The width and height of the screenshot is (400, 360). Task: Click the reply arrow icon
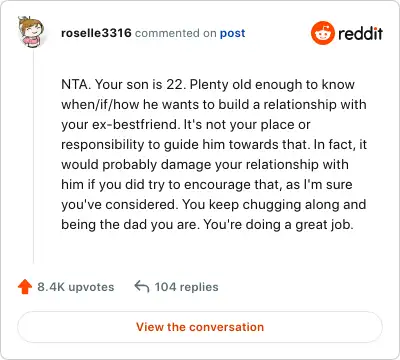[x=141, y=287]
